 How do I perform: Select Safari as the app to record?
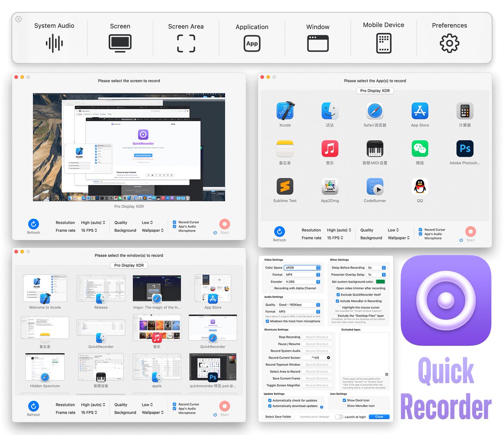pyautogui.click(x=374, y=110)
